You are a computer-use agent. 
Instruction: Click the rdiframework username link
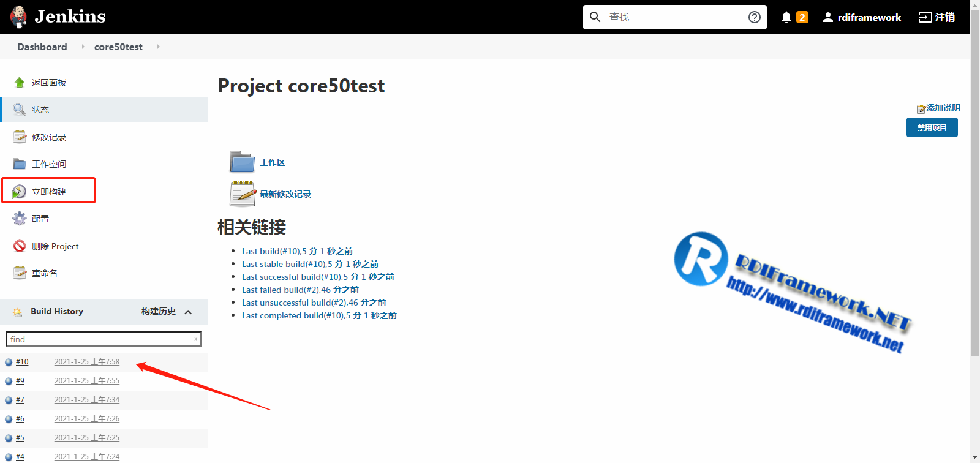point(869,17)
